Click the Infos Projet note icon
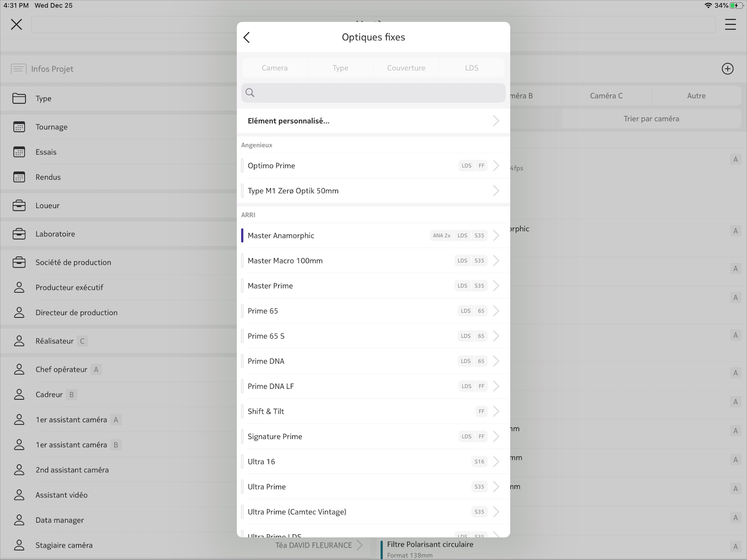Viewport: 747px width, 560px height. coord(18,69)
